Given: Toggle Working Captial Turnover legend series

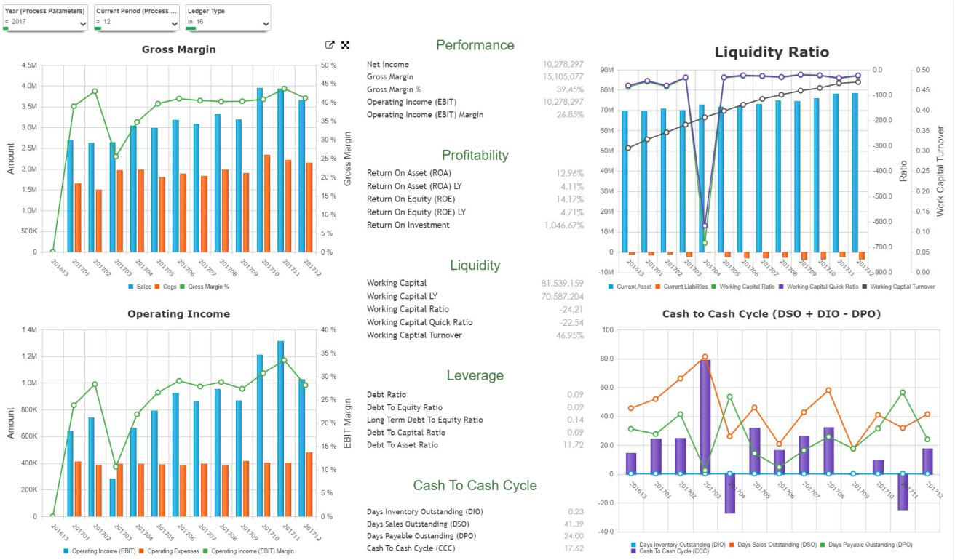Looking at the screenshot, I should pos(899,287).
